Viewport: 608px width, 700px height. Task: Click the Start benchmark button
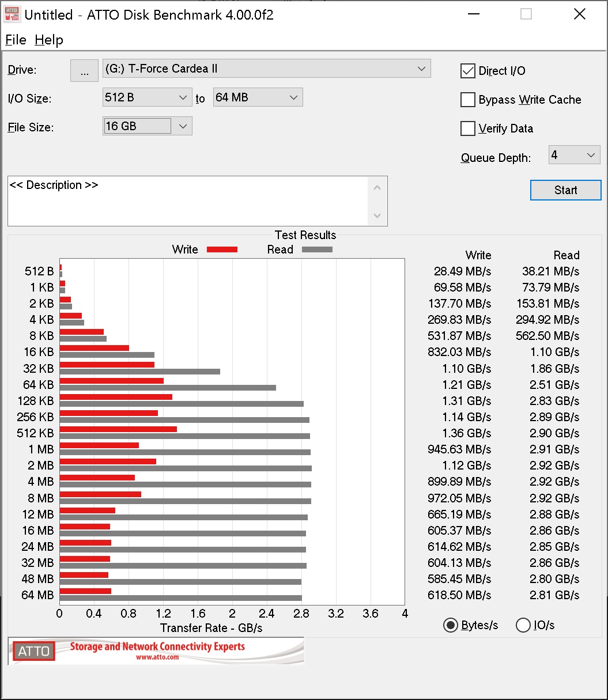pos(565,190)
